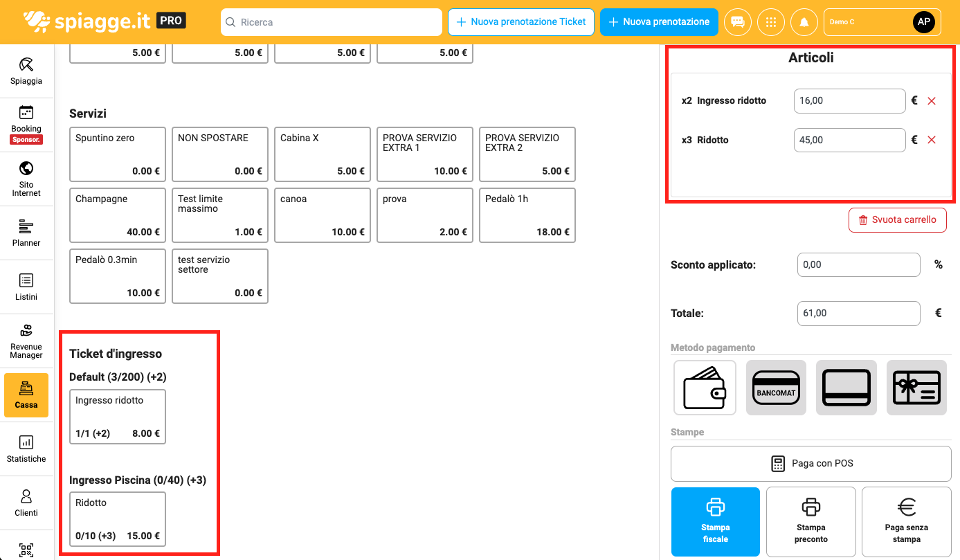Click Nuova prenotazione Ticket button
The height and width of the screenshot is (560, 960).
click(521, 22)
